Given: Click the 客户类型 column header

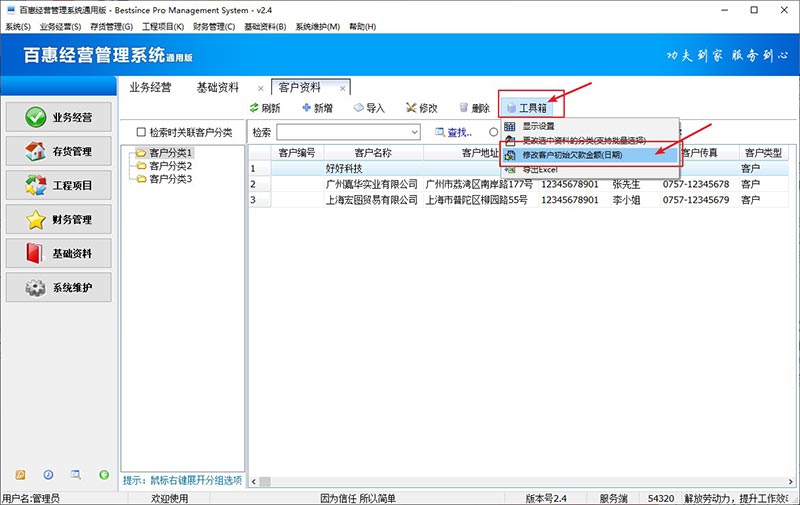Looking at the screenshot, I should (763, 153).
